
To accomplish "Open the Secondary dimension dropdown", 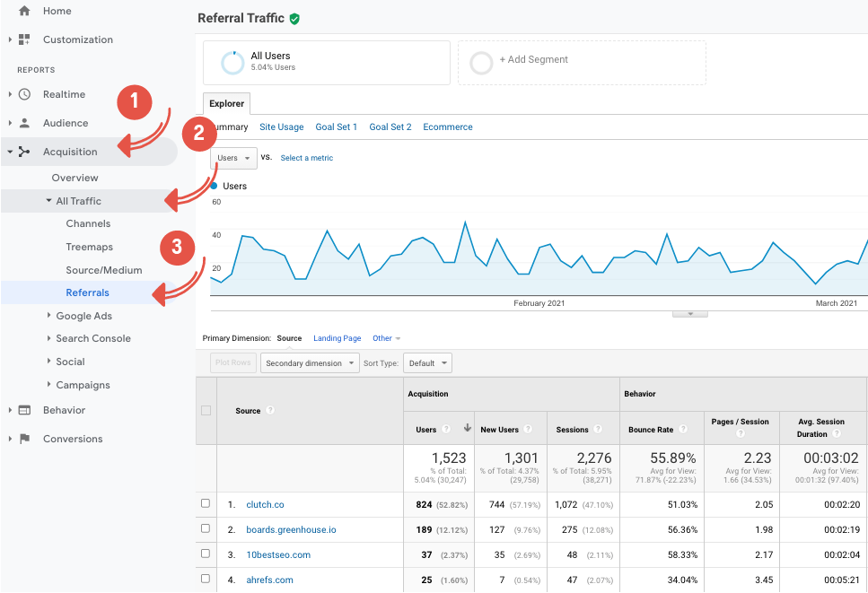I will (308, 363).
